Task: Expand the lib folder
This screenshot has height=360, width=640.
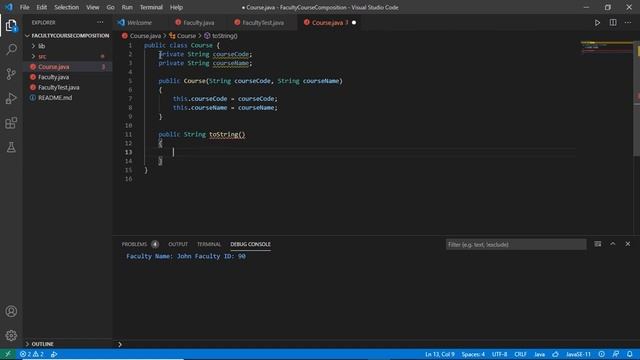Action: coord(67,46)
